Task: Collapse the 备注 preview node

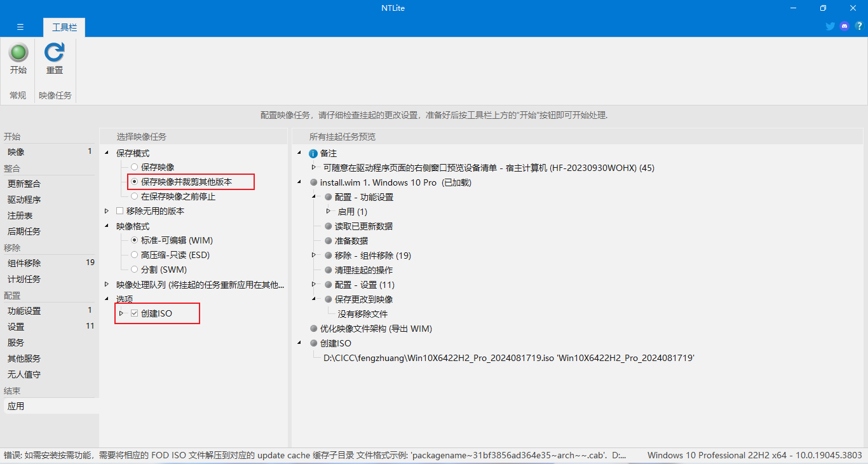Action: (299, 154)
